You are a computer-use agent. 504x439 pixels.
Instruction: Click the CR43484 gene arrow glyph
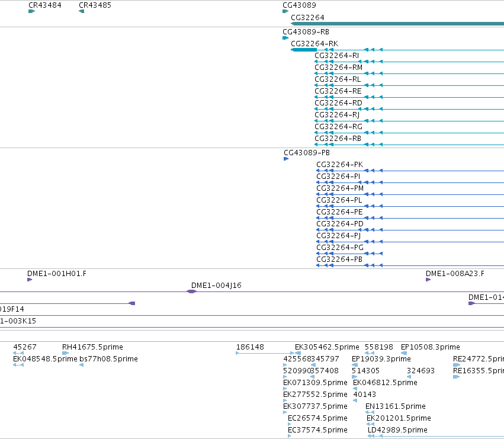point(31,11)
